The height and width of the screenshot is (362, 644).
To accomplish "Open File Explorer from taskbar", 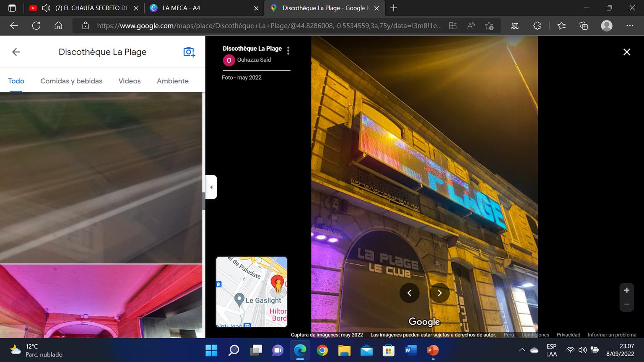I will (x=344, y=350).
